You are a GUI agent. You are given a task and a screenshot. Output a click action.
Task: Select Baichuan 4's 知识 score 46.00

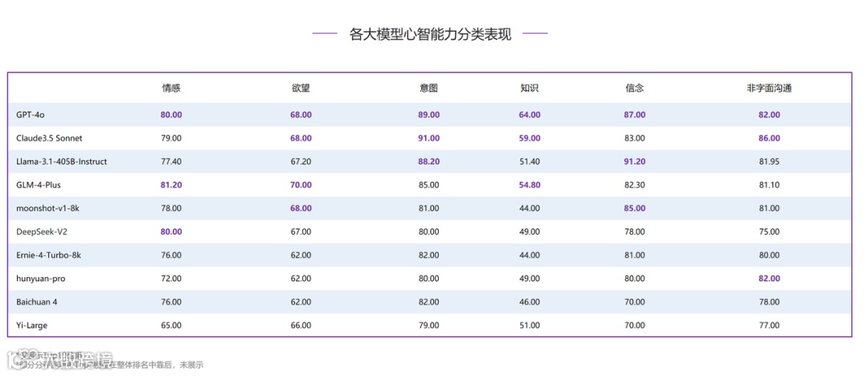(x=529, y=302)
